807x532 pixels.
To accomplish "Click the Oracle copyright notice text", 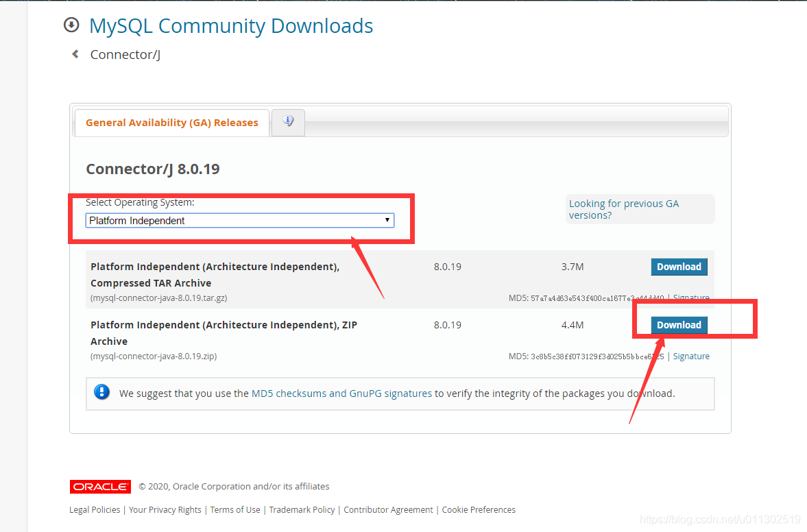I will pos(234,486).
